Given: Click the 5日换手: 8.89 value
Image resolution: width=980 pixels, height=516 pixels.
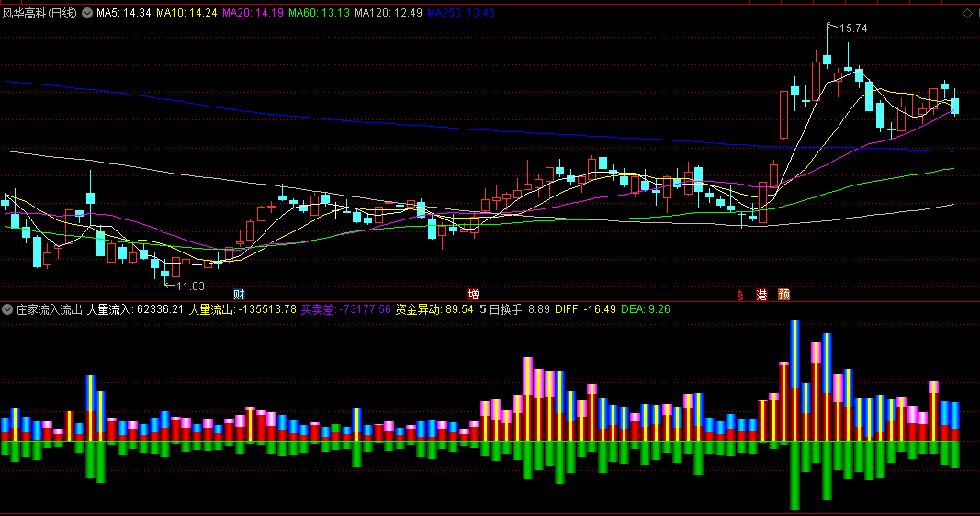Looking at the screenshot, I should [515, 309].
